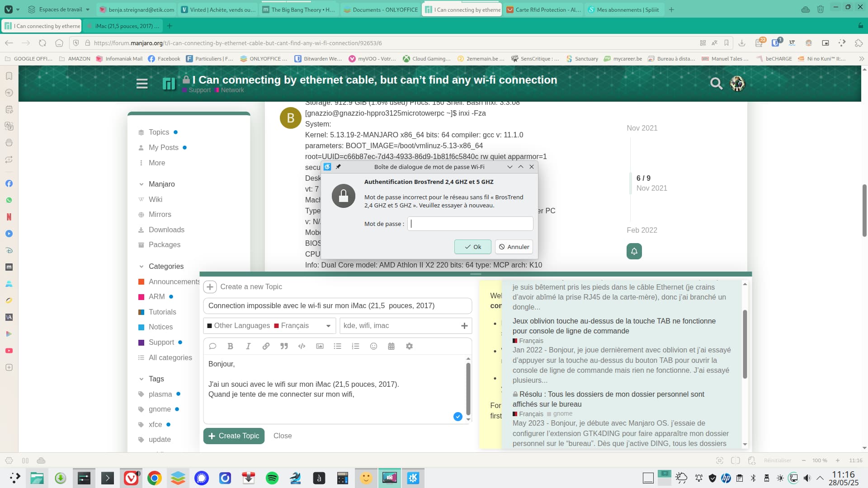
Task: Switch to the Vinted browser tab
Action: [x=218, y=9]
